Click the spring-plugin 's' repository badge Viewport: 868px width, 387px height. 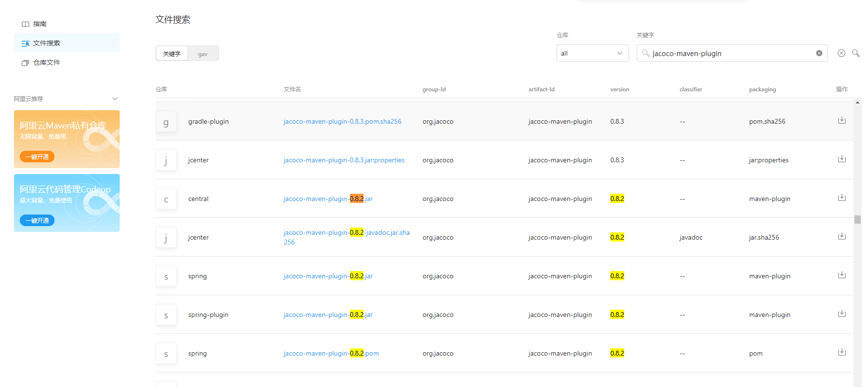[x=166, y=315]
